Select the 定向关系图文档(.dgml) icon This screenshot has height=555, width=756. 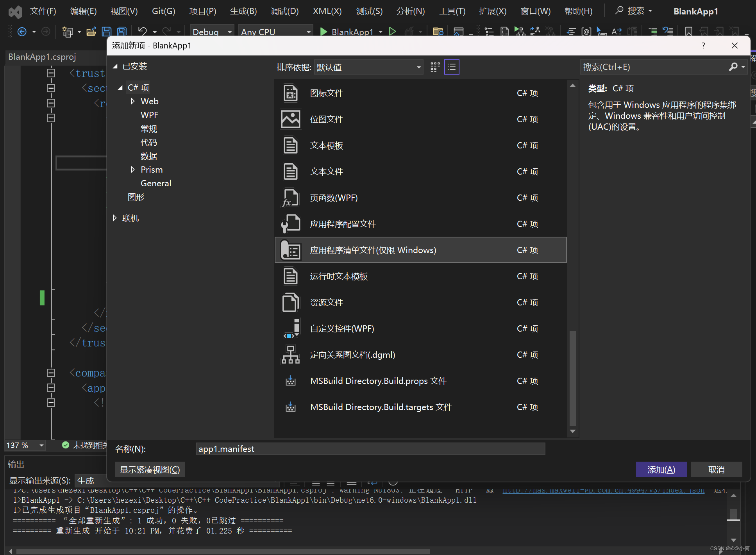[291, 355]
